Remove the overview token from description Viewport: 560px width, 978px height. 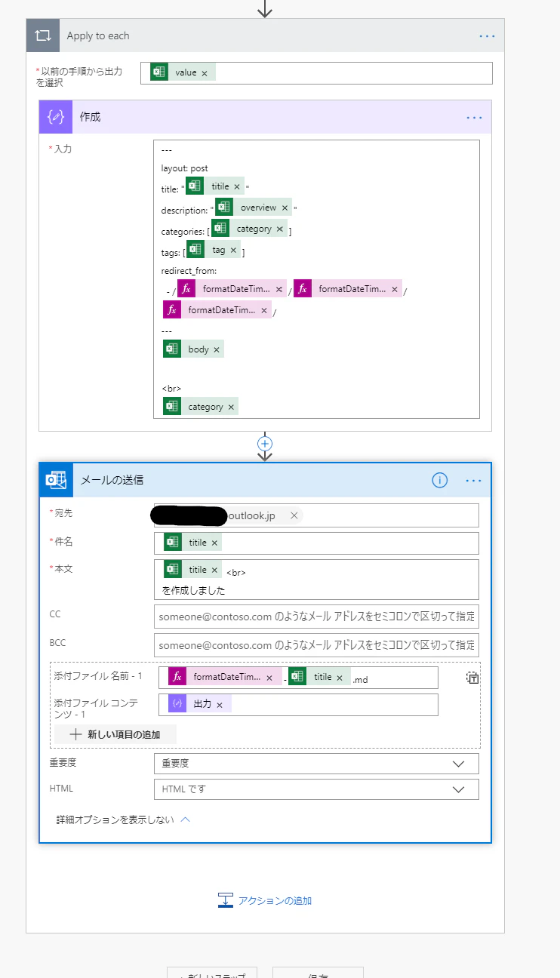(285, 208)
